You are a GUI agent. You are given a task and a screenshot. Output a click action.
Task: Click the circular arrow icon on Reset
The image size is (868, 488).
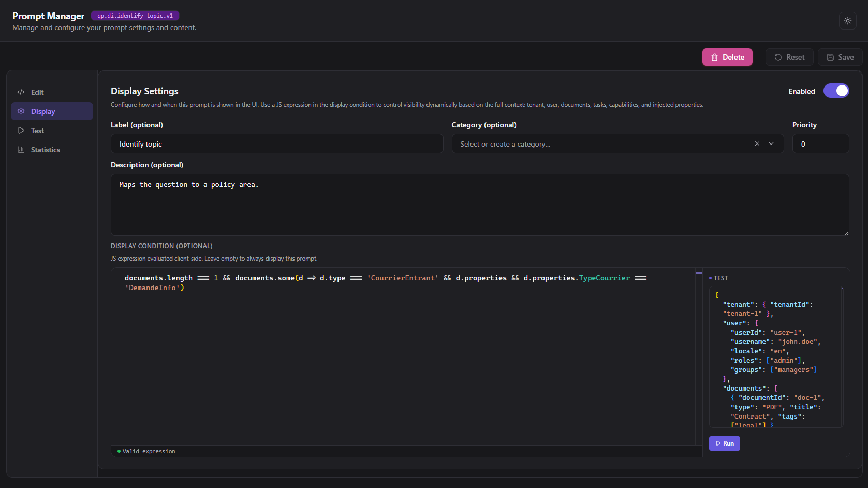(x=778, y=57)
